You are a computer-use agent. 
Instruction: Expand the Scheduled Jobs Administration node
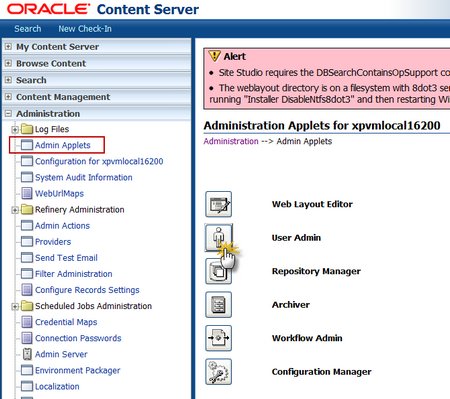coord(14,306)
